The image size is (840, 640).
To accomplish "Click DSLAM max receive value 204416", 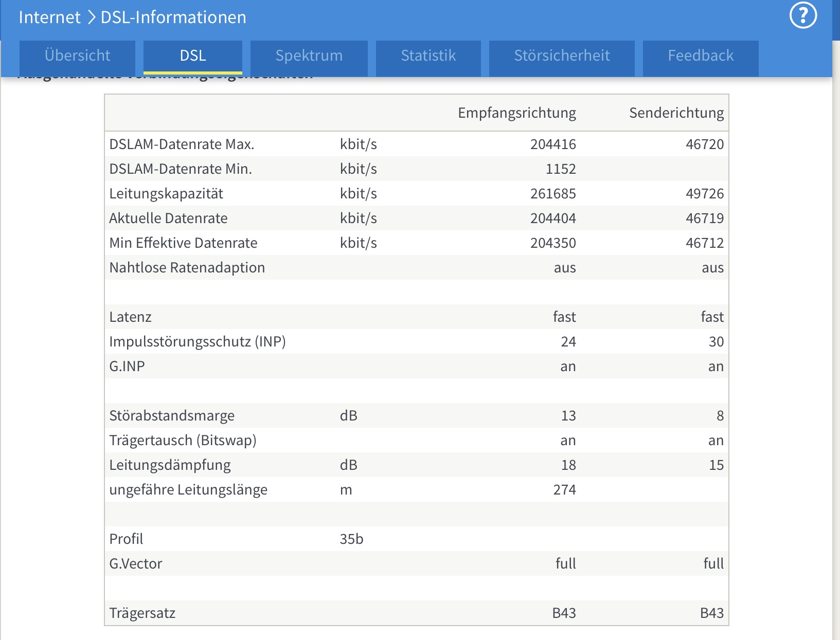I will (553, 144).
